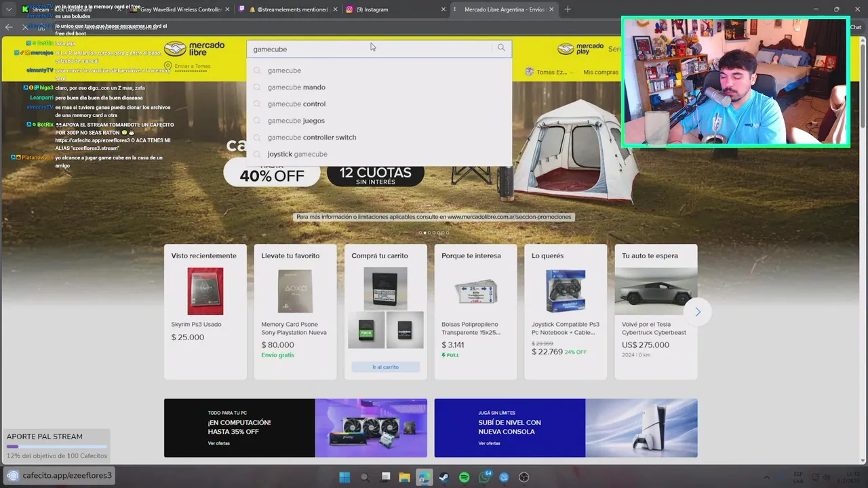Close the Gray WaveBird Wireless Controller tab
Image resolution: width=868 pixels, height=488 pixels.
click(227, 9)
